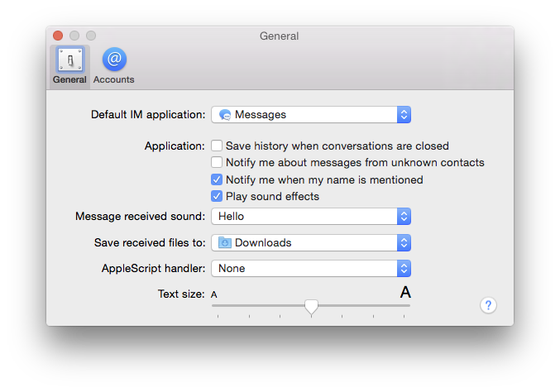Open the Save received files to dropdown

click(x=311, y=243)
